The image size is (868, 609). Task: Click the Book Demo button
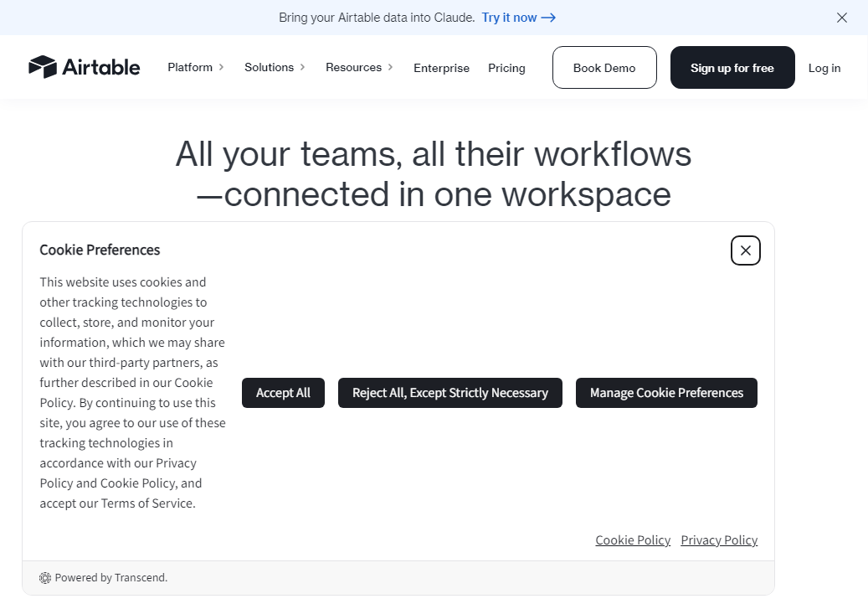604,68
